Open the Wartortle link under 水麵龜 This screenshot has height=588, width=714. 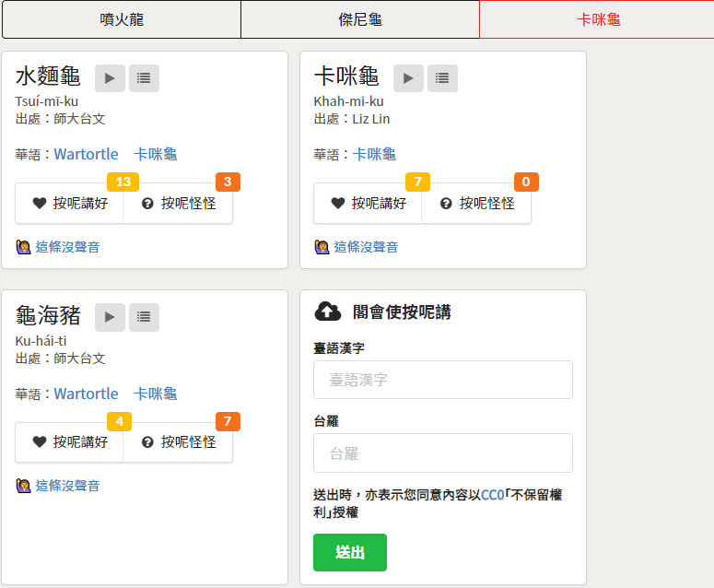click(86, 155)
